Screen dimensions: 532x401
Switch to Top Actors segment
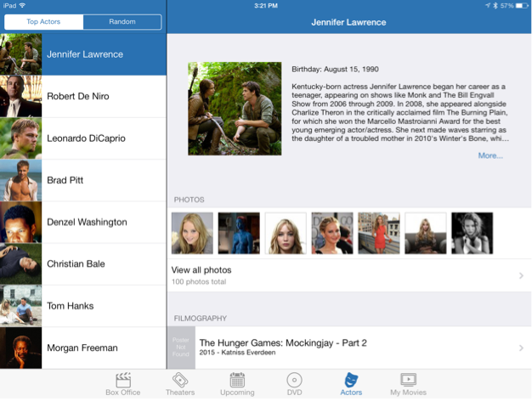point(43,22)
